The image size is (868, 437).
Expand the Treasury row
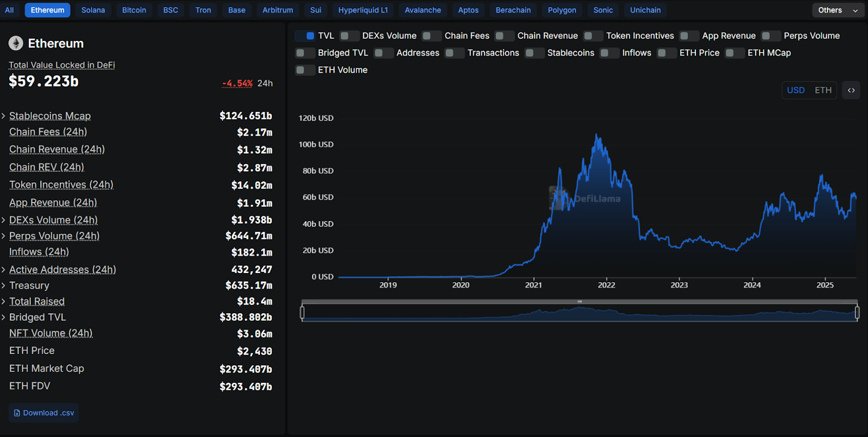click(3, 286)
